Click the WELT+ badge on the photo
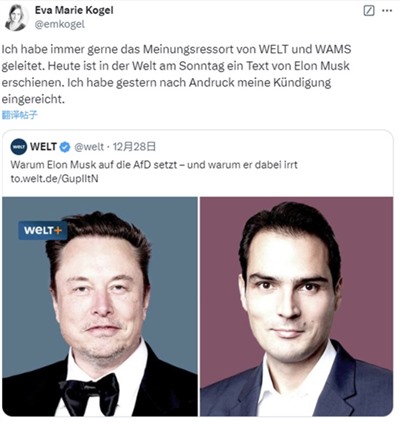 [43, 230]
